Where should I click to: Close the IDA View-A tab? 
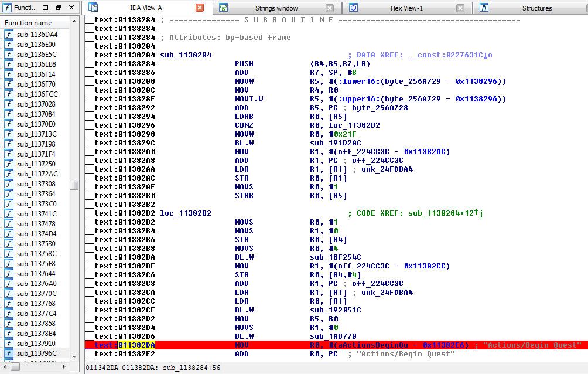(199, 8)
